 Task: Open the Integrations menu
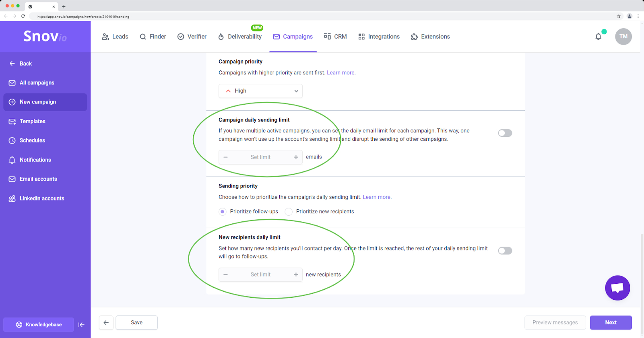click(x=379, y=37)
